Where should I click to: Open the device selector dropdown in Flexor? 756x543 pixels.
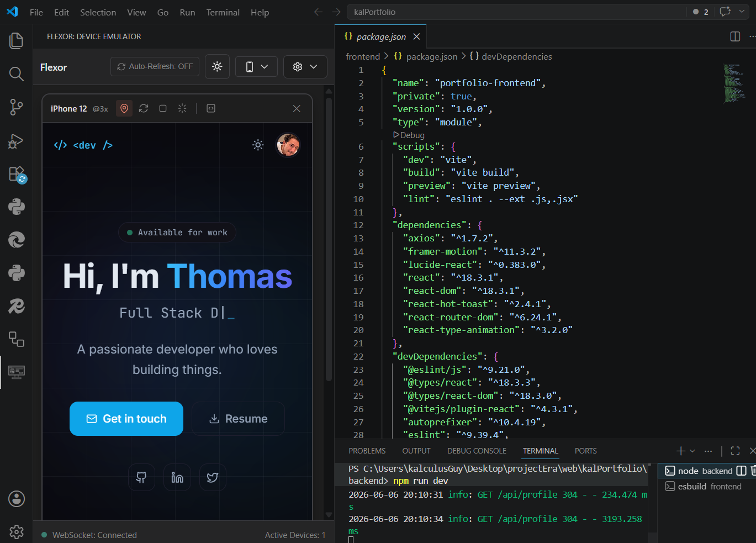point(256,67)
